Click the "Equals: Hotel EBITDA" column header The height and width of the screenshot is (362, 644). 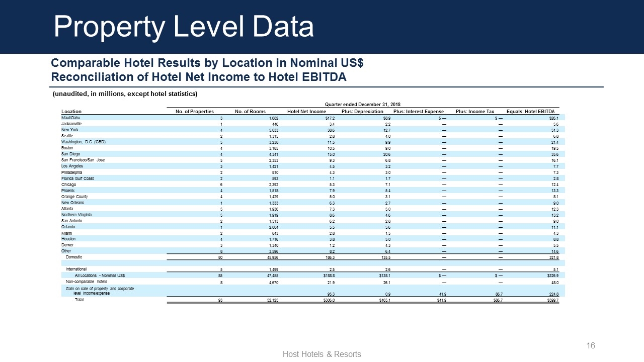point(531,111)
